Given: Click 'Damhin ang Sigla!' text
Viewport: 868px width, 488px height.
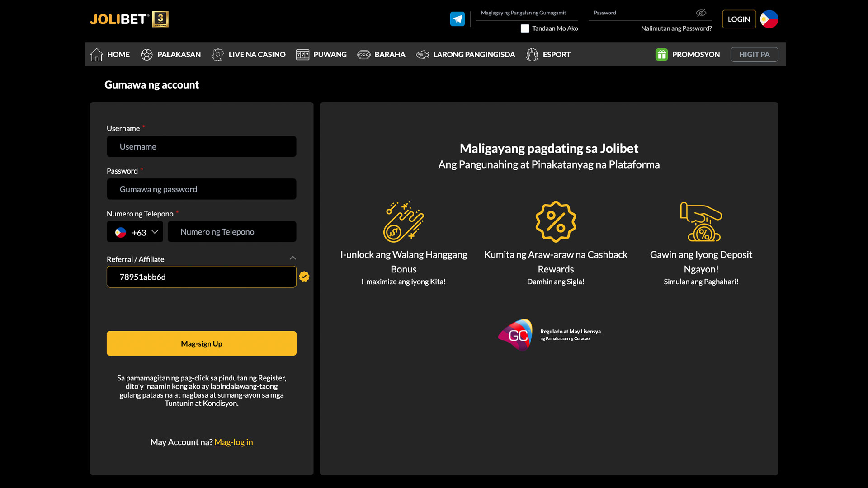Looking at the screenshot, I should click(x=556, y=282).
